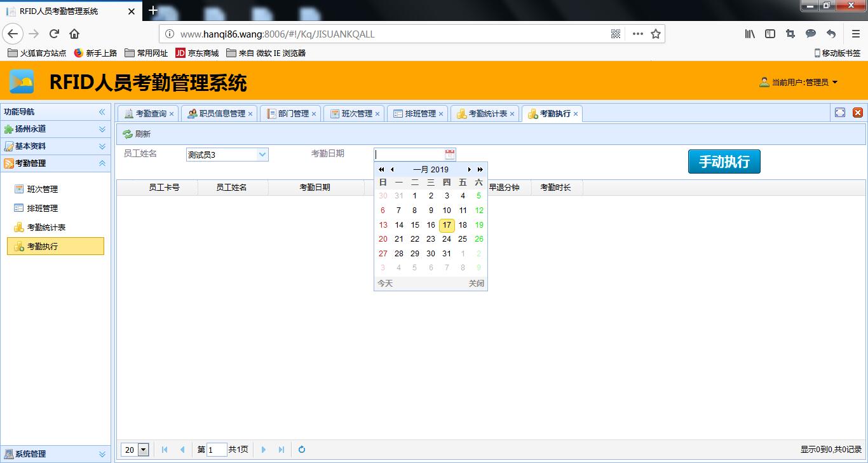Collapse the 功能导航 sidebar panel
The height and width of the screenshot is (463, 868).
pos(102,112)
